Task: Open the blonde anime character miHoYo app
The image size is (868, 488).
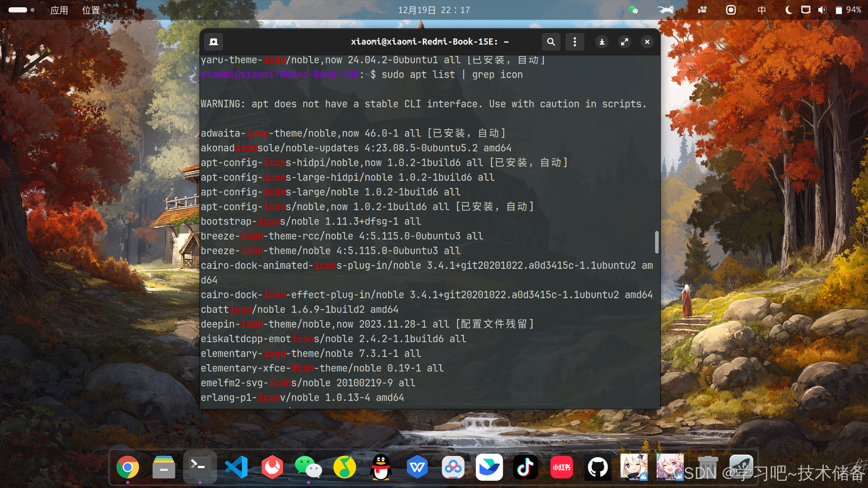Action: coord(634,467)
